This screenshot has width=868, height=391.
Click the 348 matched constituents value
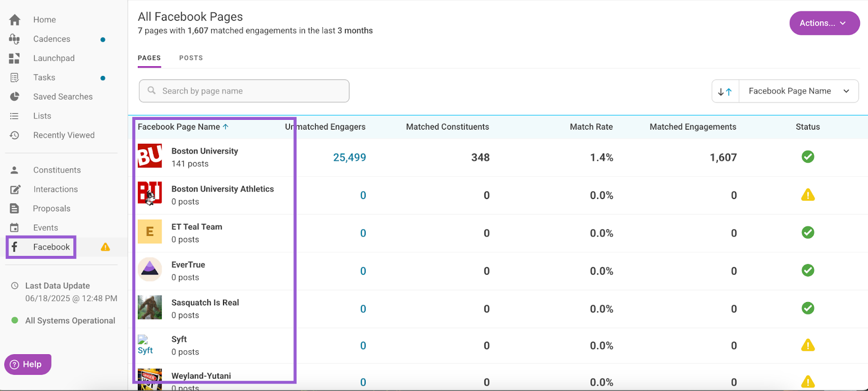point(481,157)
